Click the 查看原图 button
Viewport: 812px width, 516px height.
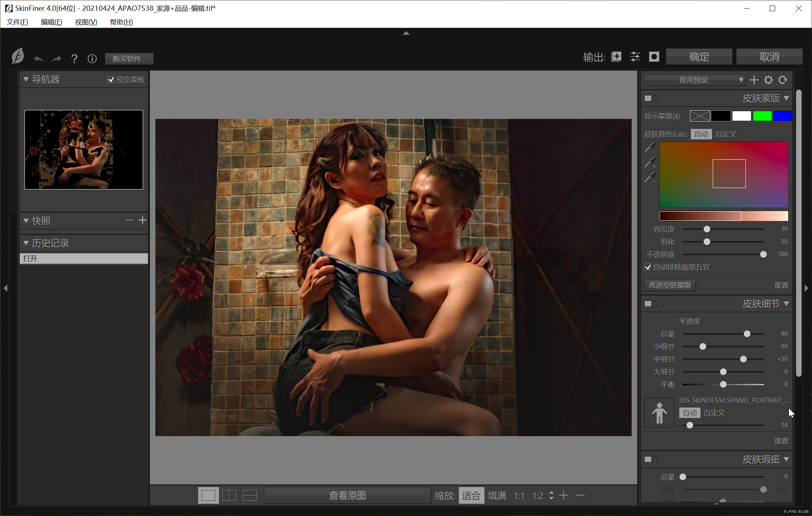[x=347, y=495]
